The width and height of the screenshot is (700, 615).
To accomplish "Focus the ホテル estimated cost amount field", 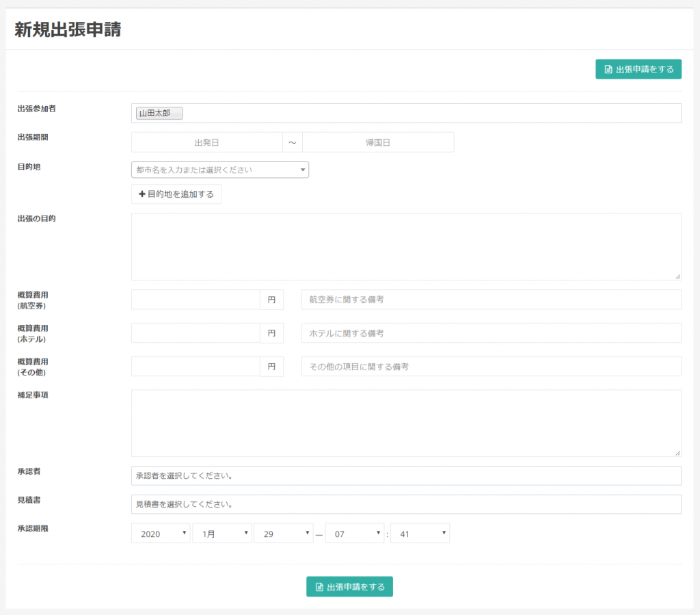I will coord(196,333).
